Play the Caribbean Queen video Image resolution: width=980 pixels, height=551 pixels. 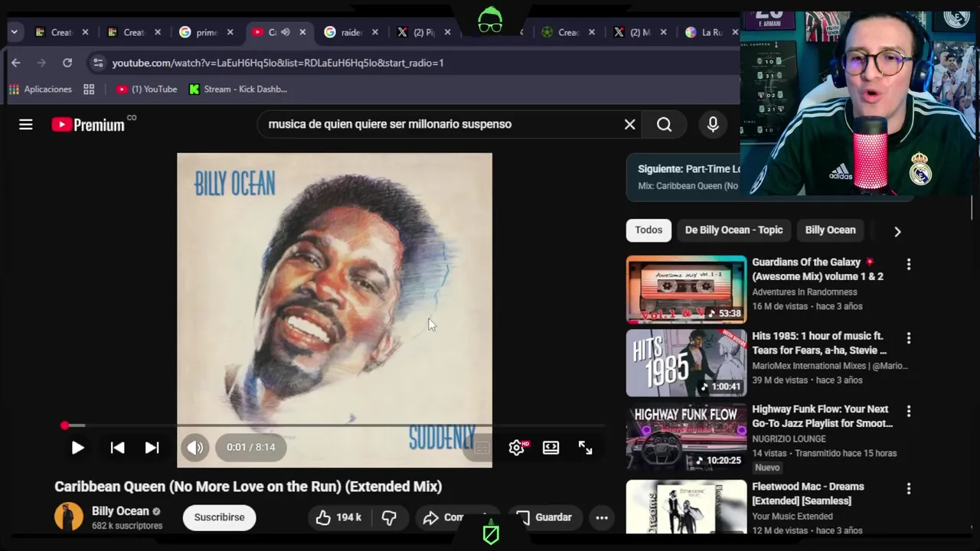[x=77, y=448]
